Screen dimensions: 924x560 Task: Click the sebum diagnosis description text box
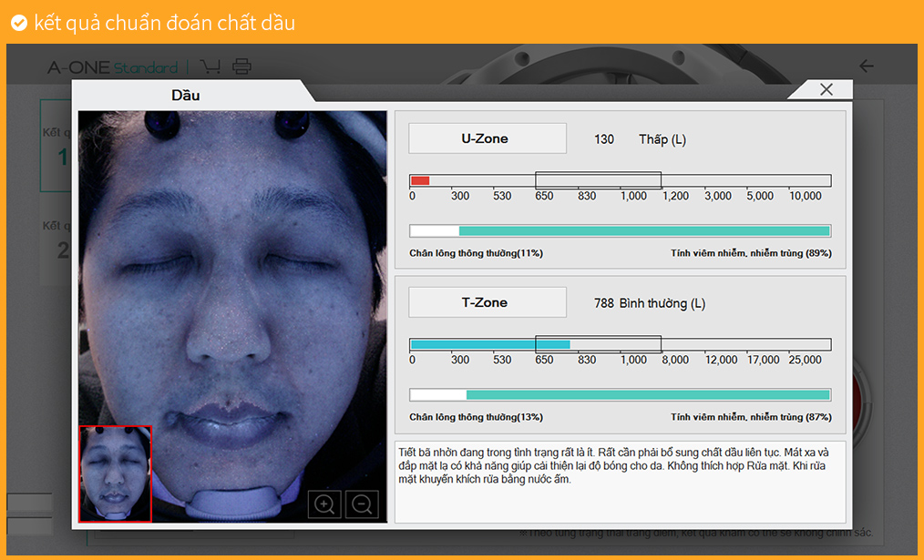(x=620, y=481)
